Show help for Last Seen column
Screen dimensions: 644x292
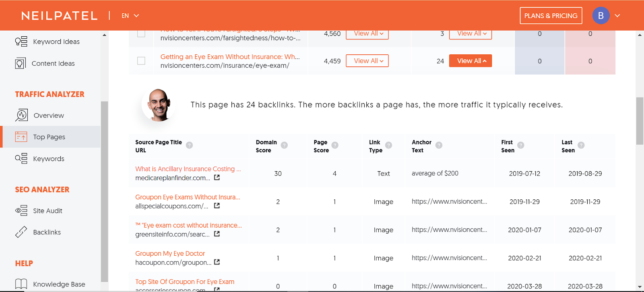[x=581, y=145]
